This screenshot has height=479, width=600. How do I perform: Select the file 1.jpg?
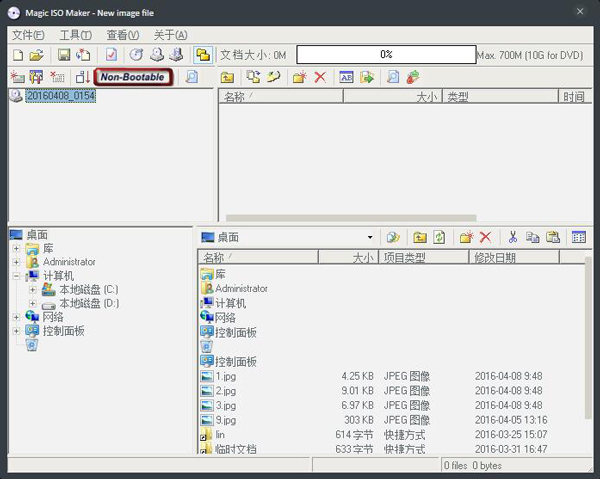pos(226,376)
